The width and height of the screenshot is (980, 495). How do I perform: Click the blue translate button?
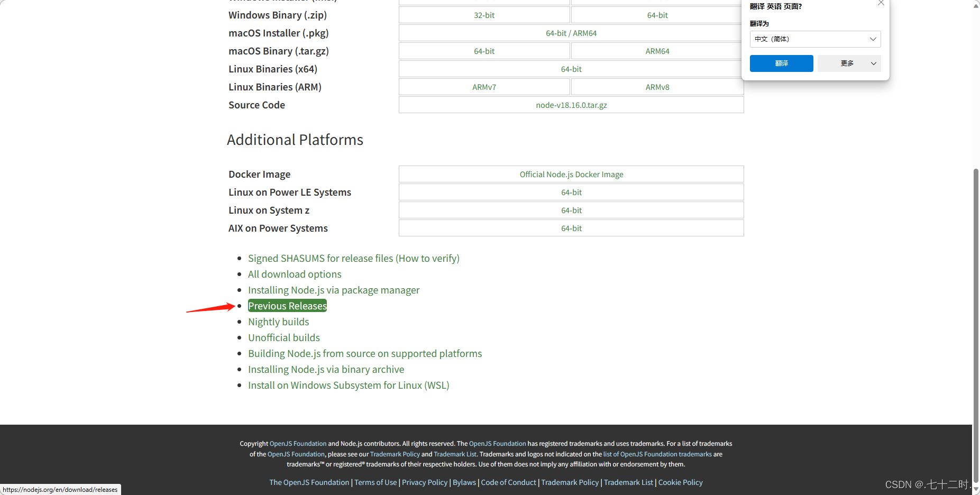pos(781,63)
